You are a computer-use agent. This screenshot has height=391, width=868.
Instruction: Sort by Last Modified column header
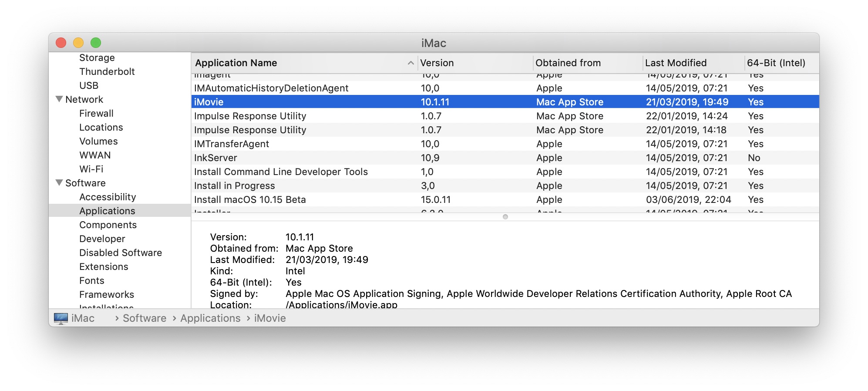tap(693, 63)
